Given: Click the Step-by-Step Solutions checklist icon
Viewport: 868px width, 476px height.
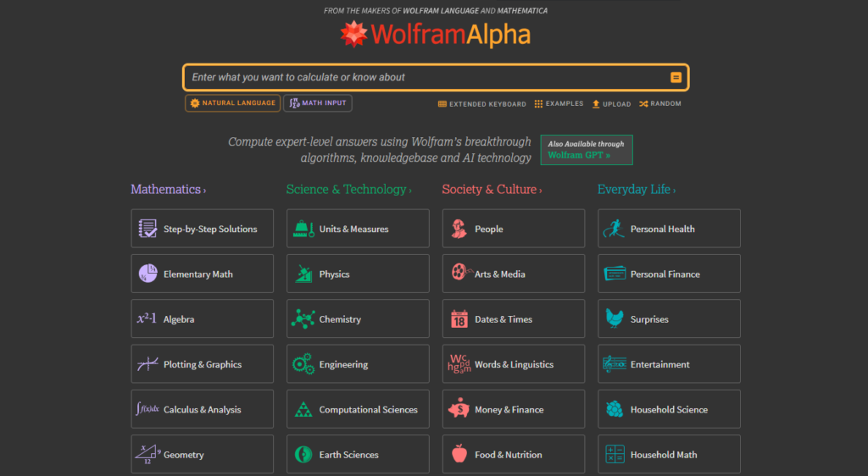Looking at the screenshot, I should coord(147,229).
